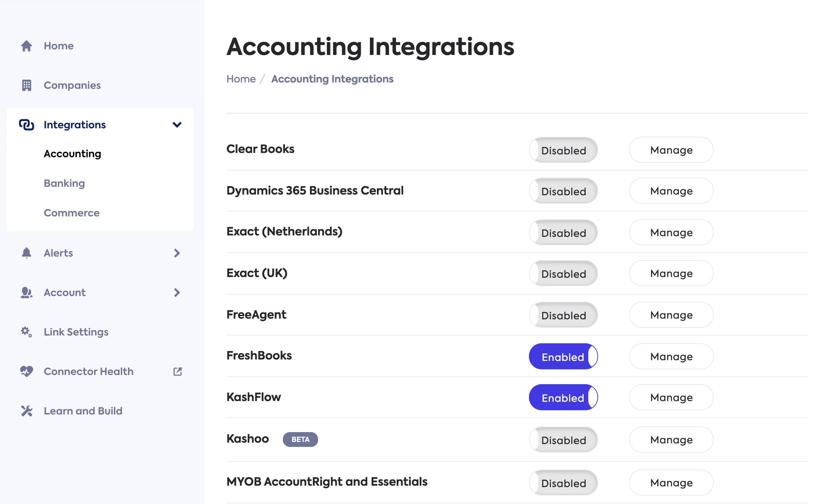Click the Account users icon
The image size is (840, 504).
26,293
